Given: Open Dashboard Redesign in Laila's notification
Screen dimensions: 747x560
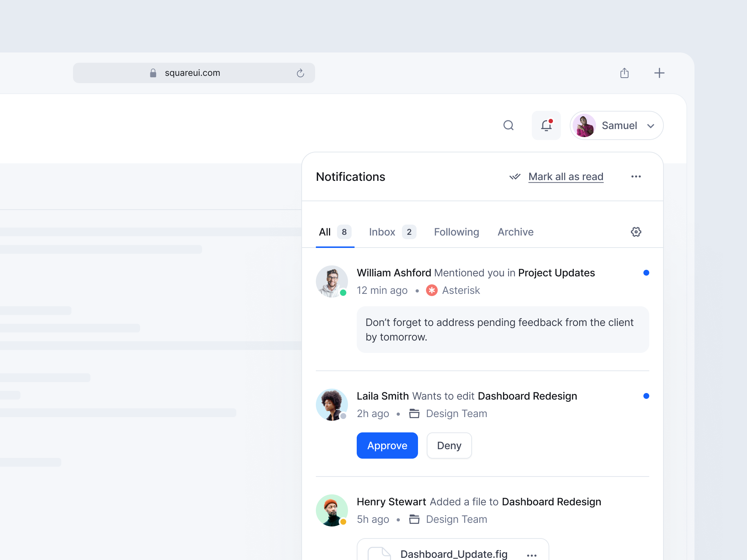Looking at the screenshot, I should click(527, 396).
